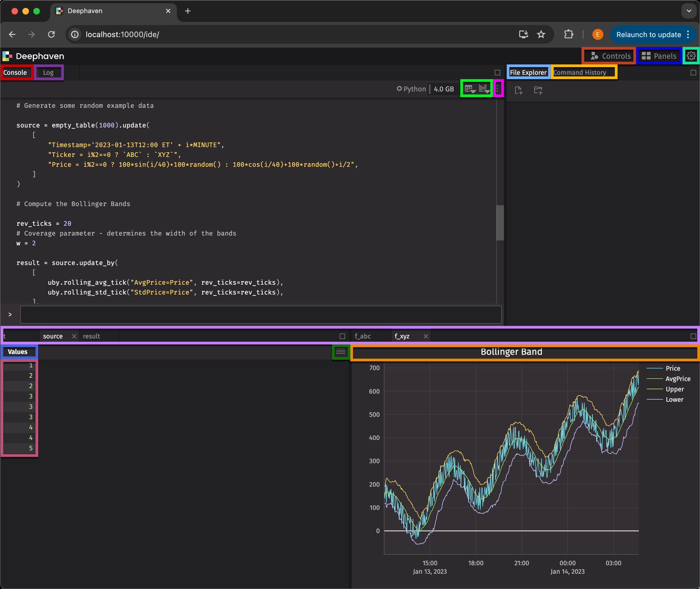This screenshot has width=700, height=589.
Task: Open the Values panel hamburger menu
Action: [341, 352]
